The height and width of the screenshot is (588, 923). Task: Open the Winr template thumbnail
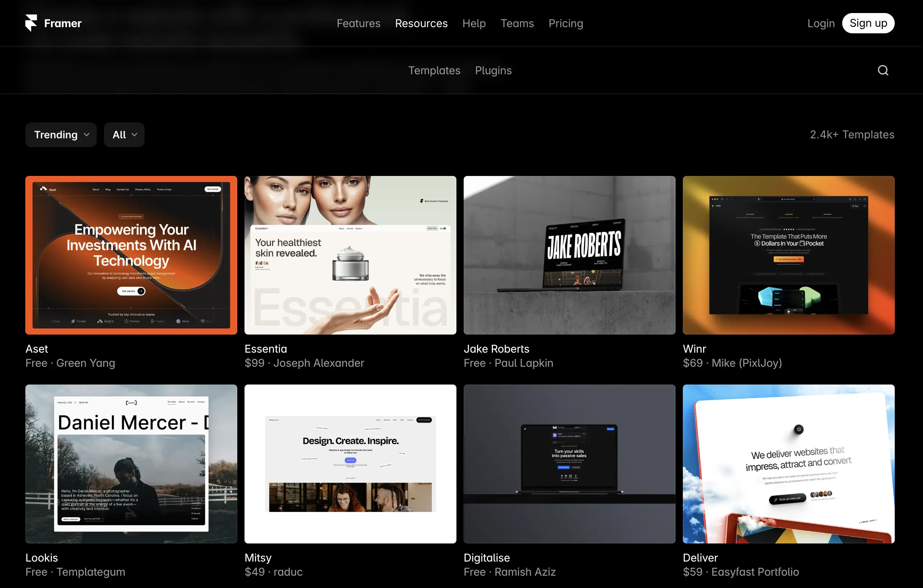[x=789, y=255]
